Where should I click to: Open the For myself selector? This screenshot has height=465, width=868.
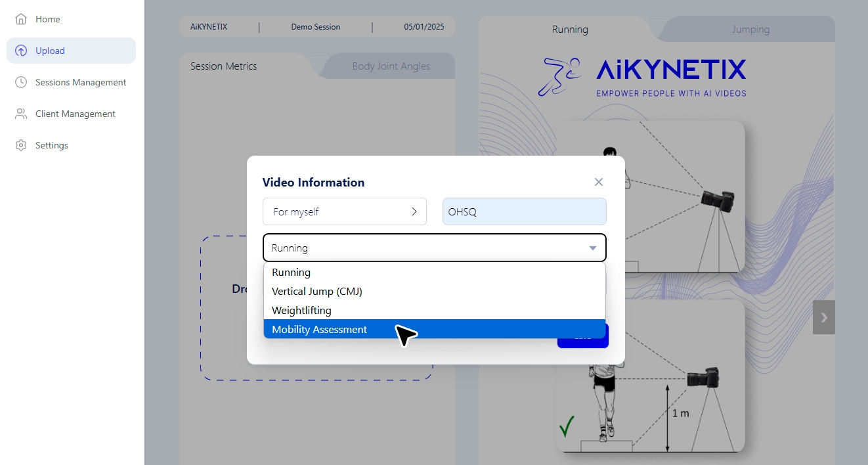(345, 211)
